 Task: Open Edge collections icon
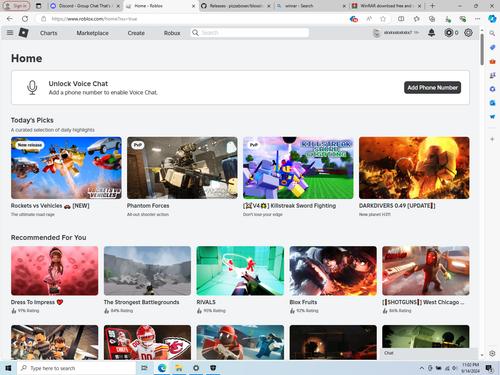coord(432,19)
